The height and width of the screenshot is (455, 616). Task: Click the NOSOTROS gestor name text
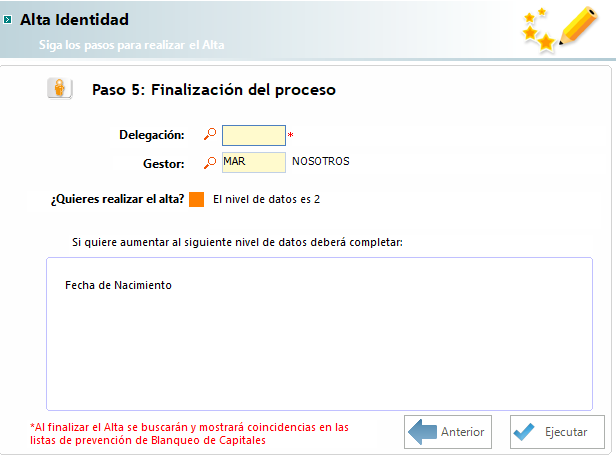(x=321, y=161)
